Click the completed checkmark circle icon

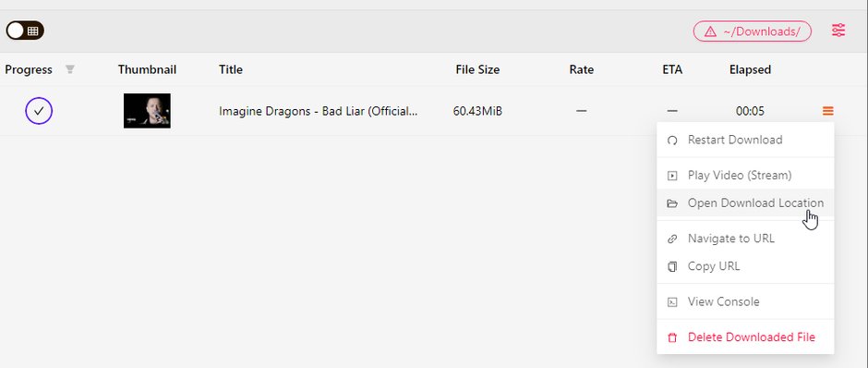point(39,111)
